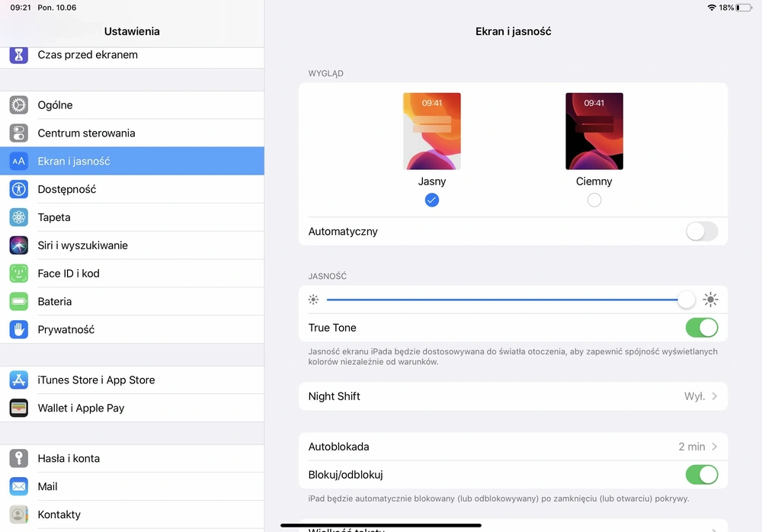Open Night Shift chevron row

click(x=513, y=396)
